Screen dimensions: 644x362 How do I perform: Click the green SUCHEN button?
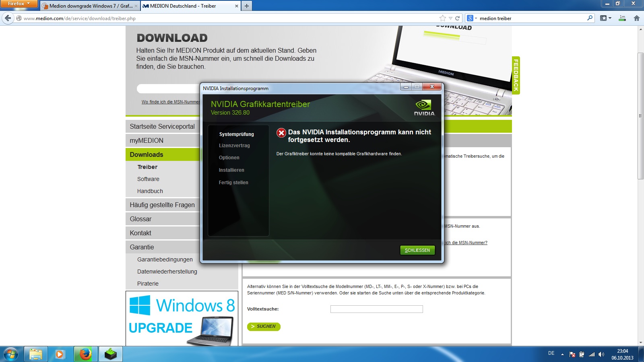(264, 327)
